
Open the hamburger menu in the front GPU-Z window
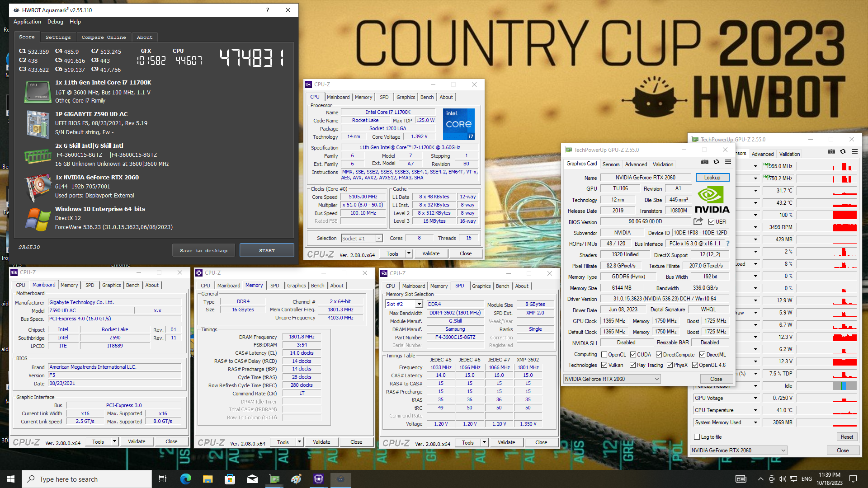click(x=728, y=162)
